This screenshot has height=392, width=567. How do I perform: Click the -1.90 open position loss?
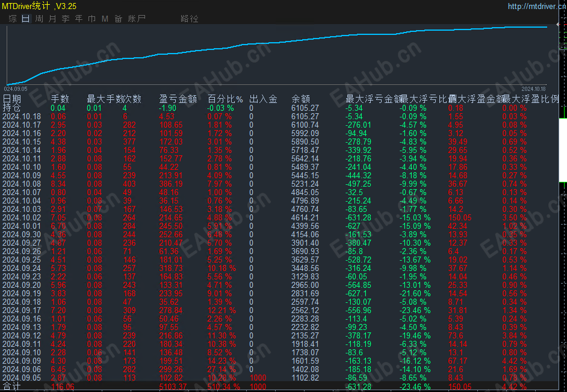(168, 108)
